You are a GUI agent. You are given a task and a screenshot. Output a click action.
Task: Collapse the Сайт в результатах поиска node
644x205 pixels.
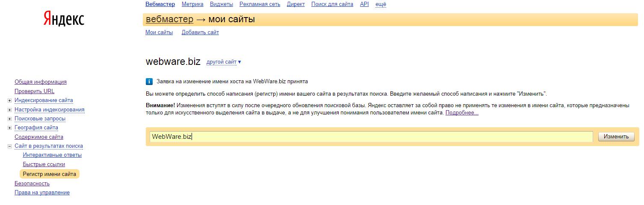pyautogui.click(x=10, y=146)
